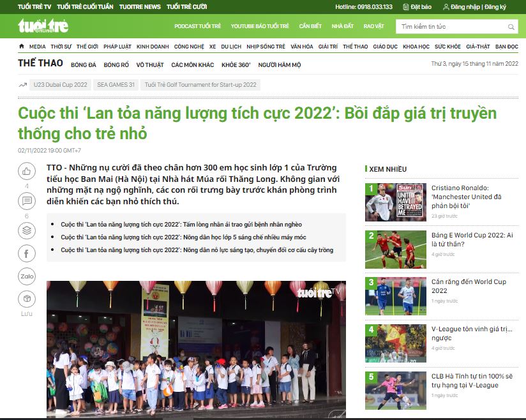Open the PODCAST TUỔI TRẺ link

(197, 26)
